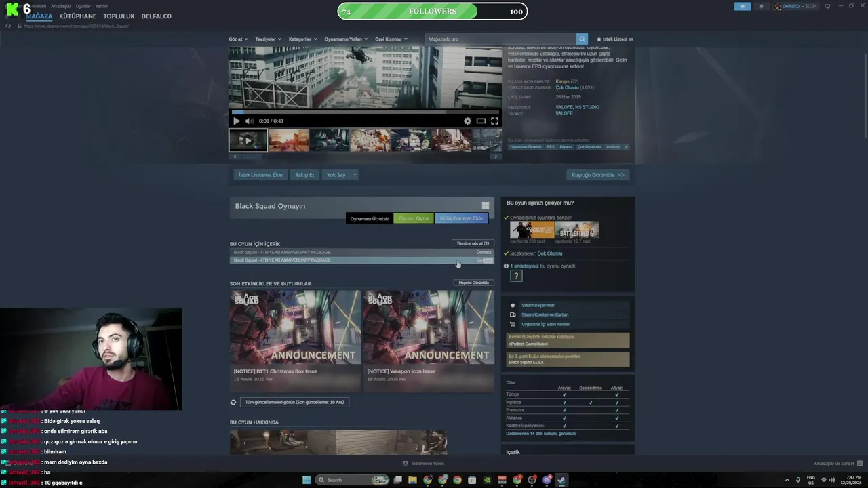Open Microsoft Store taskbar icon

point(472,480)
